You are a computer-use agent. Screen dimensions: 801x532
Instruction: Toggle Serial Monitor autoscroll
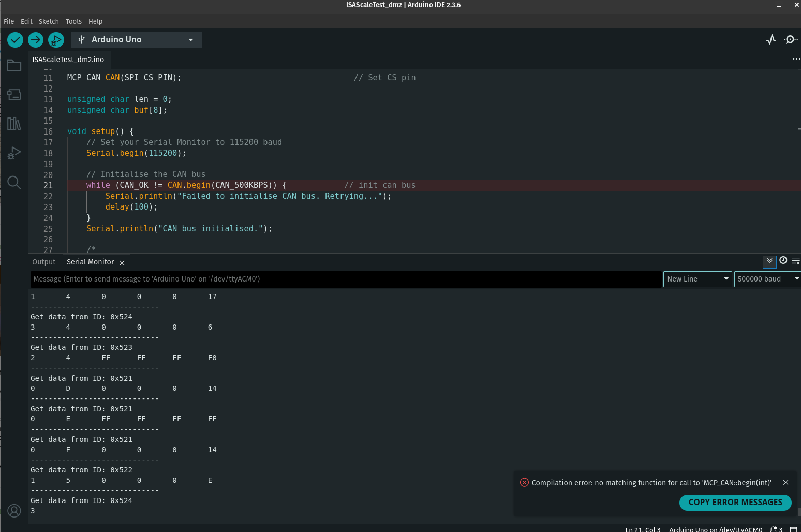pyautogui.click(x=769, y=261)
